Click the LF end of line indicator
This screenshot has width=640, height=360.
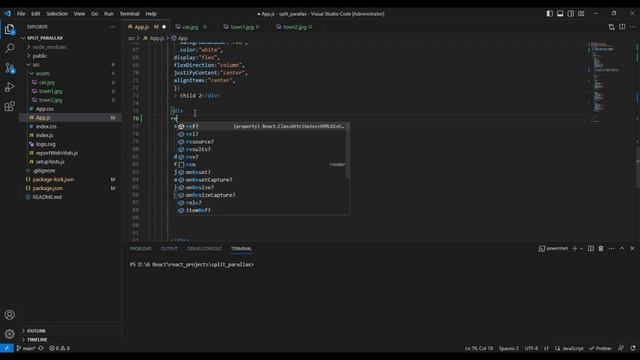[x=546, y=348]
